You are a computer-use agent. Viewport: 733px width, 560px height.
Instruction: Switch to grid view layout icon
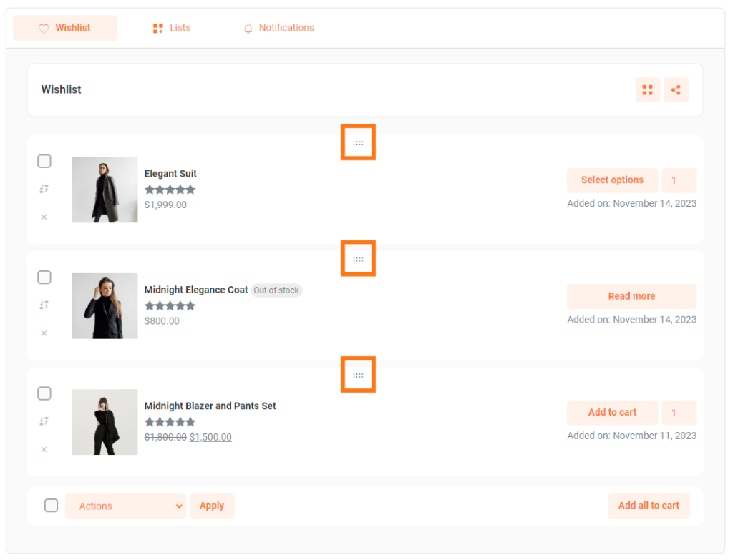[x=647, y=89]
